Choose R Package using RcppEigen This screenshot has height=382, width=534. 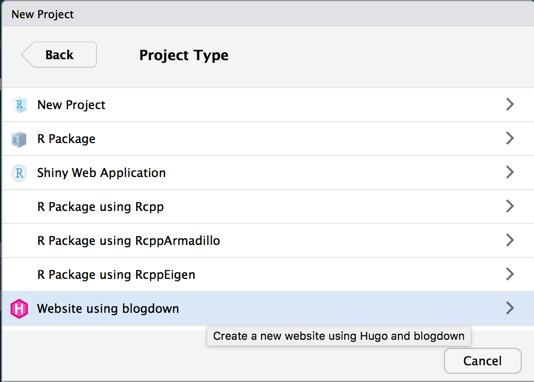(x=268, y=274)
